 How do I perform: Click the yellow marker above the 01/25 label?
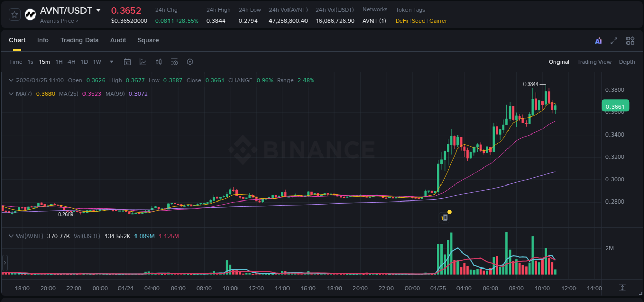449,212
